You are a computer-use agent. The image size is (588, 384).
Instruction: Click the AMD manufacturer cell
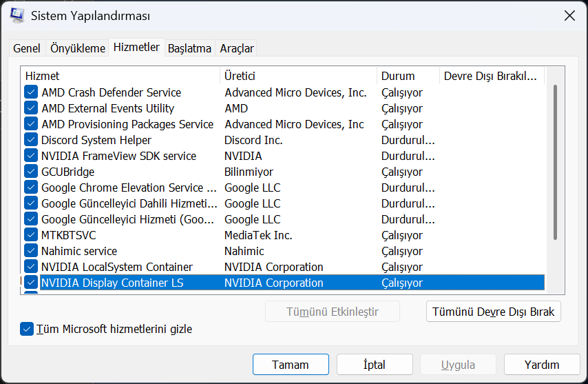point(236,108)
